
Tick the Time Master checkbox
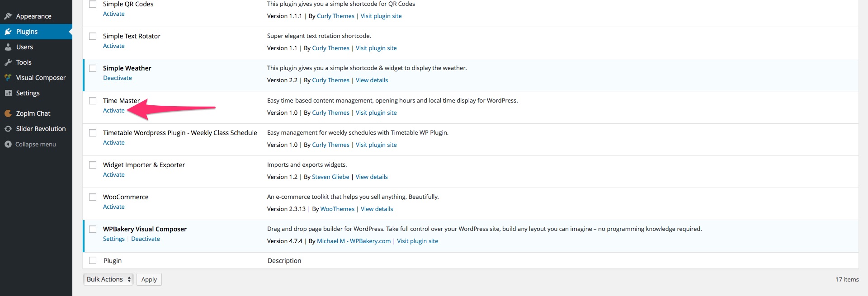point(93,101)
